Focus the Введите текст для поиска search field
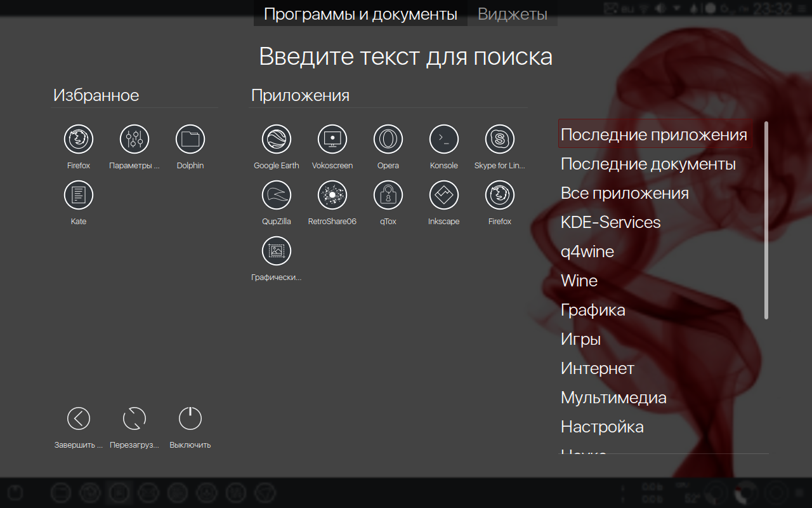This screenshot has height=508, width=812. (406, 57)
